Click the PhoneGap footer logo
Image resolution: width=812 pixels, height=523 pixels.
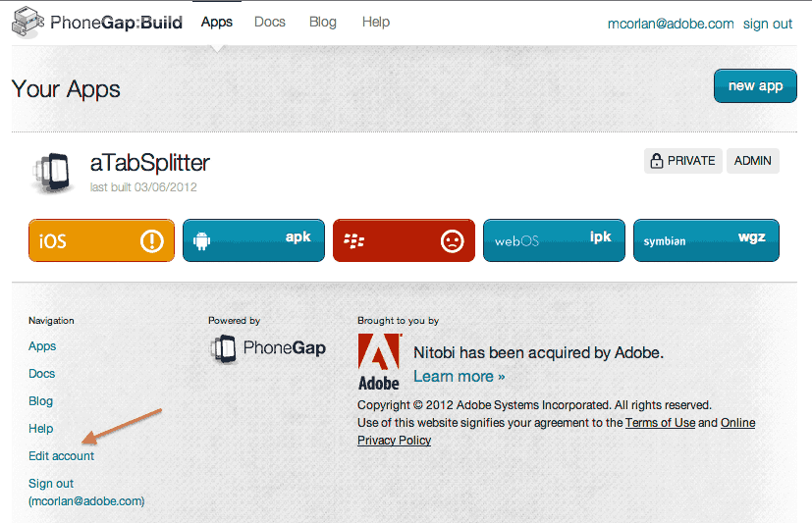(269, 348)
